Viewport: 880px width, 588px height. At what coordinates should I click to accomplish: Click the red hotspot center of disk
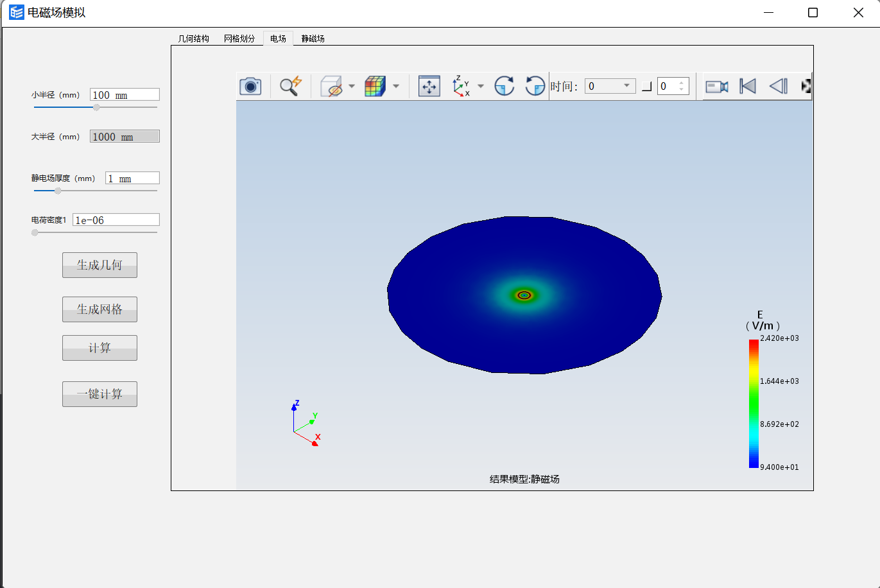point(524,295)
